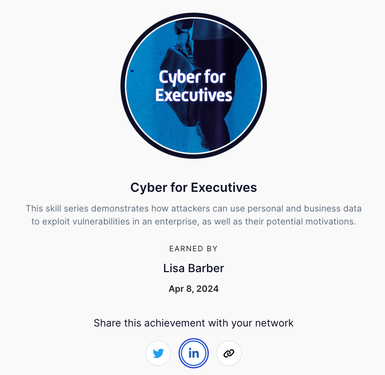385x375 pixels.
Task: Copy the badge link with chain icon
Action: point(229,353)
